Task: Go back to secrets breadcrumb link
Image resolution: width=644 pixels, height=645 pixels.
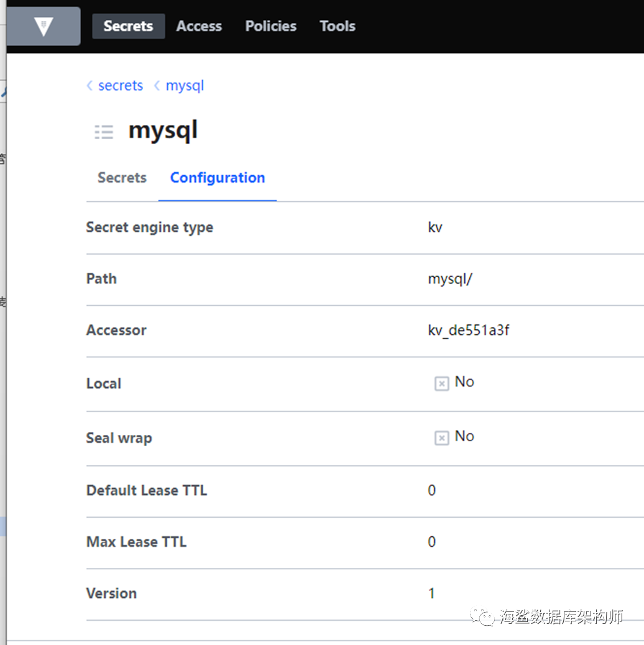Action: [121, 86]
